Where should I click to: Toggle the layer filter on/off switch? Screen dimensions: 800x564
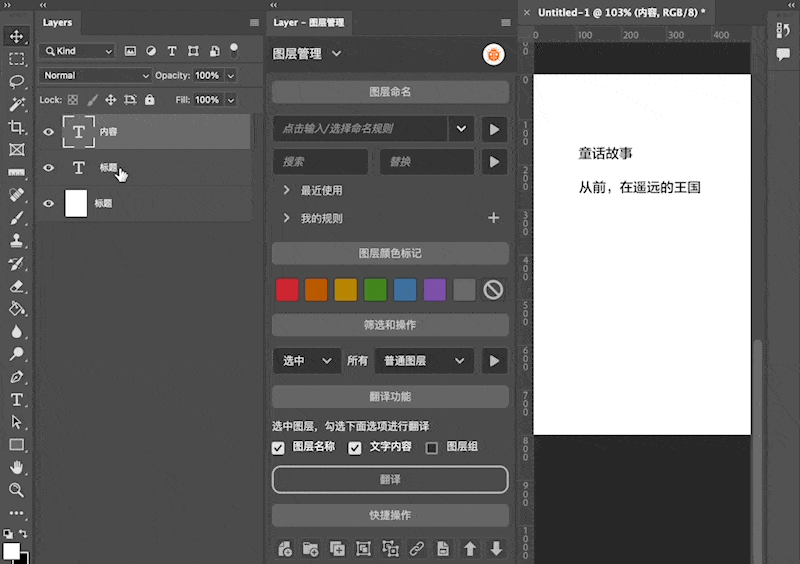234,50
